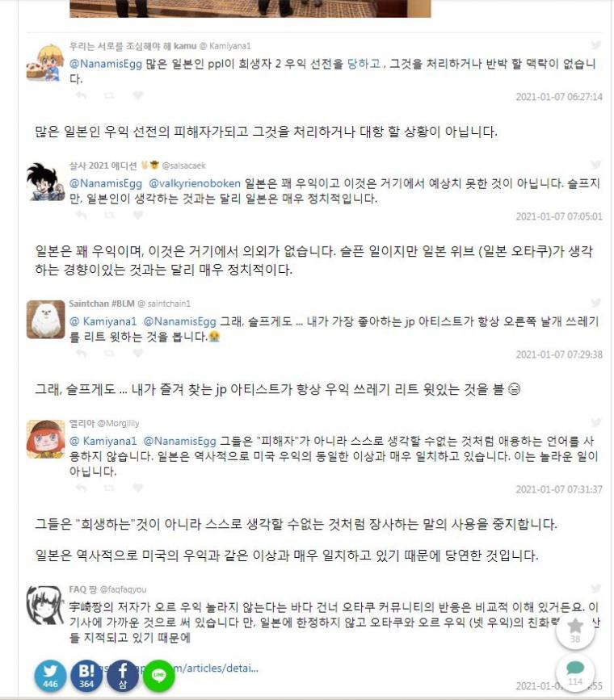This screenshot has width=614, height=700.
Task: Open the @NanamisEgg mention in the first tweet
Action: (106, 64)
